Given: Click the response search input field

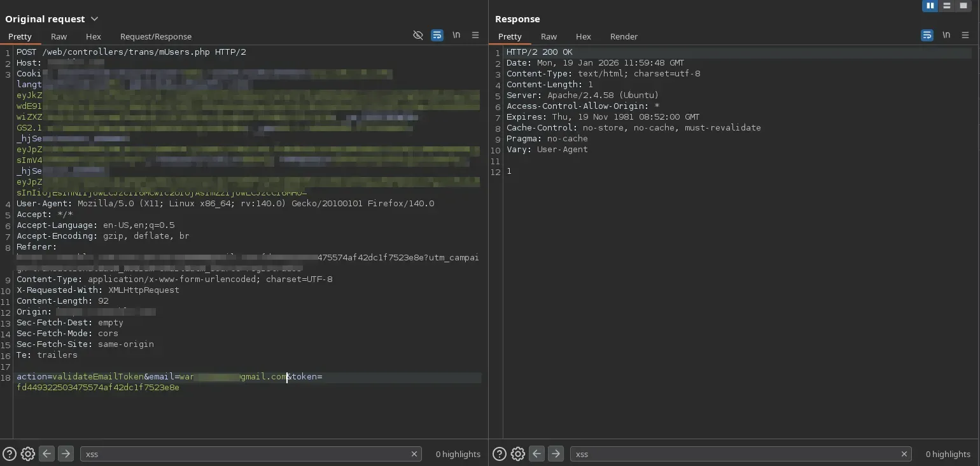Looking at the screenshot, I should pos(732,454).
